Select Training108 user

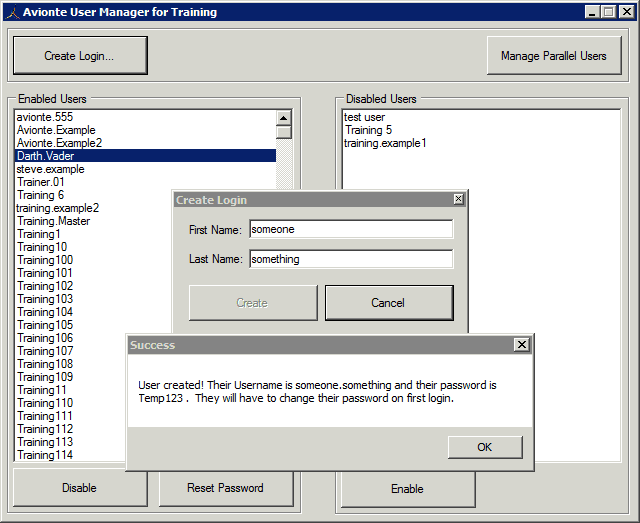tap(71, 364)
